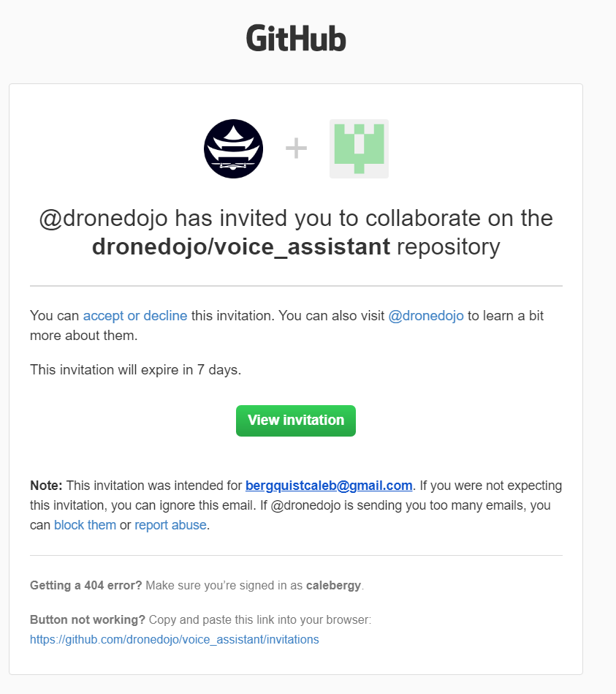Click the text "This invitation will expire in 7 days."
Viewport: 616px width, 694px height.
click(x=136, y=369)
